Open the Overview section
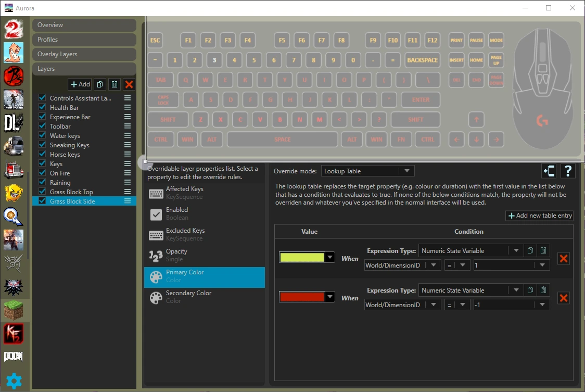Viewport: 585px width, 392px height. [84, 25]
